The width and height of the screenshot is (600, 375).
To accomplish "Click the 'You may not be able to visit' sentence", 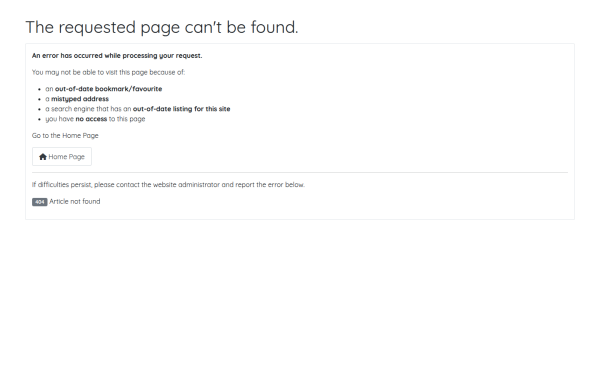I will (x=108, y=72).
